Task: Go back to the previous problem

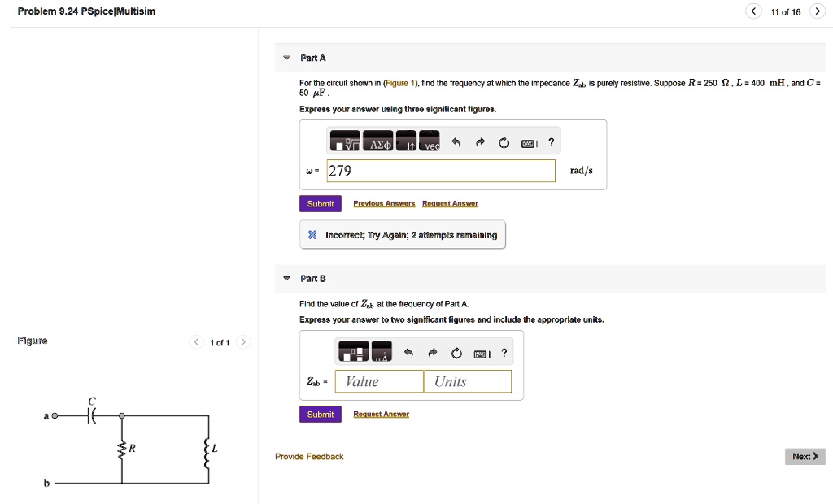Action: (x=754, y=11)
